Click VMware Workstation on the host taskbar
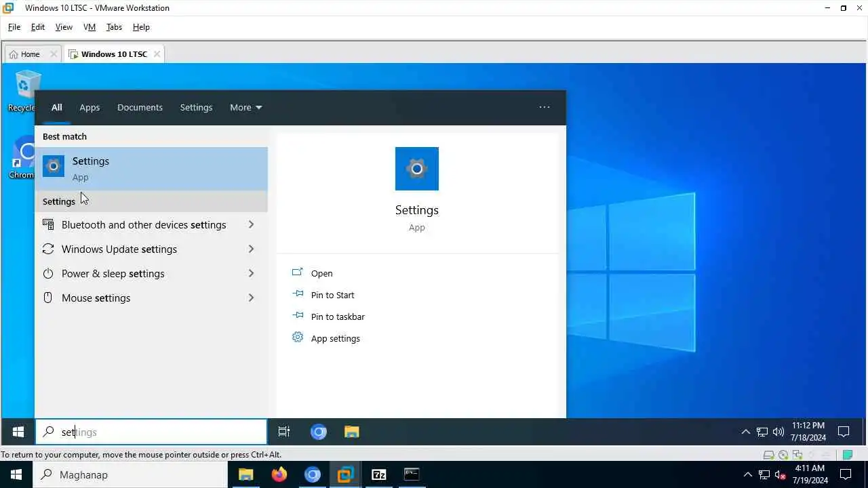This screenshot has height=488, width=868. tap(345, 474)
